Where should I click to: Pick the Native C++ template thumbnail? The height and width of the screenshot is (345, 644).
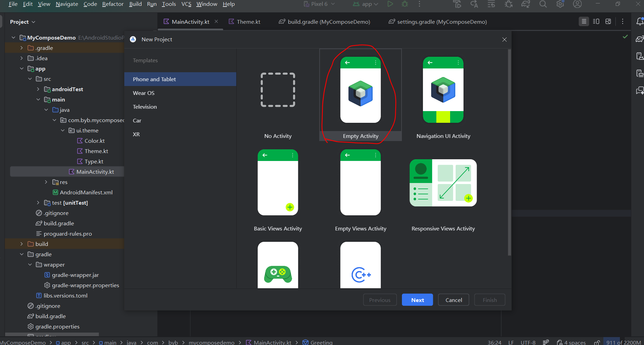click(361, 265)
